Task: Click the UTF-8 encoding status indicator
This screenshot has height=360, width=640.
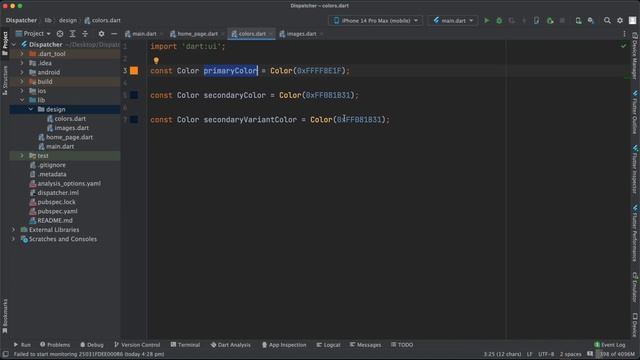Action: pos(546,354)
